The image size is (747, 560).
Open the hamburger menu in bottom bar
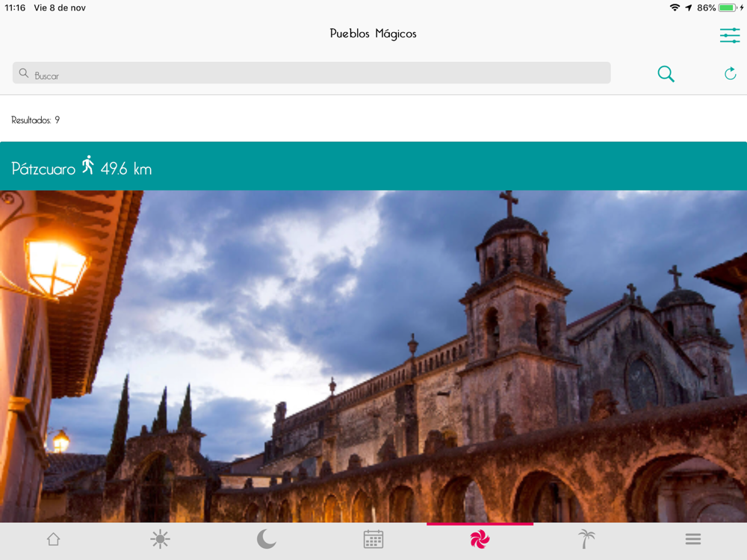click(693, 540)
